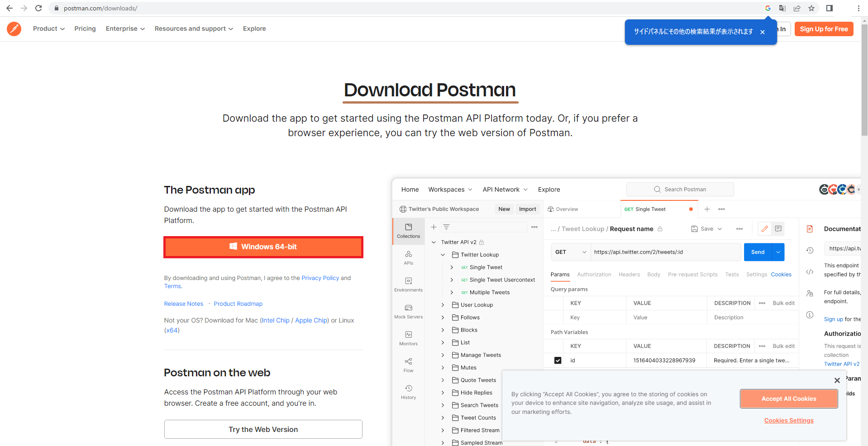Open Collections in Postman sidebar
This screenshot has height=446, width=868.
tap(409, 231)
